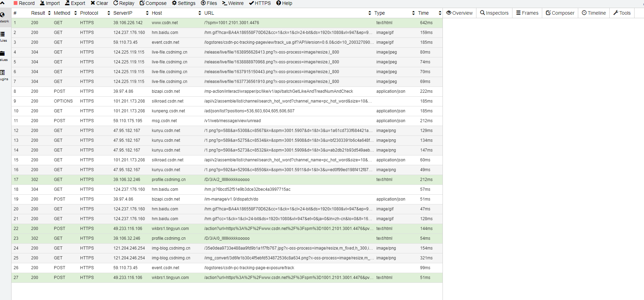Sort by the Method column arrows
The height and width of the screenshot is (300, 644).
(x=76, y=13)
